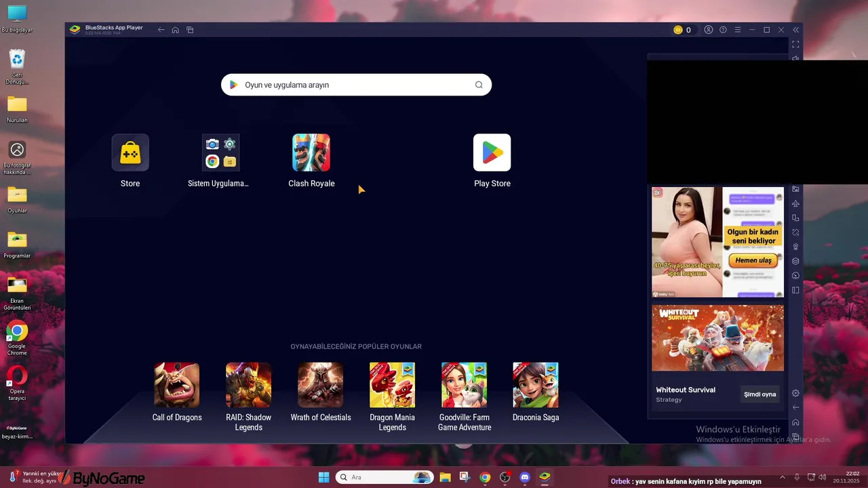Click the sidebar multi-instance layers icon
Screen dimensions: 868x488
[x=796, y=261]
